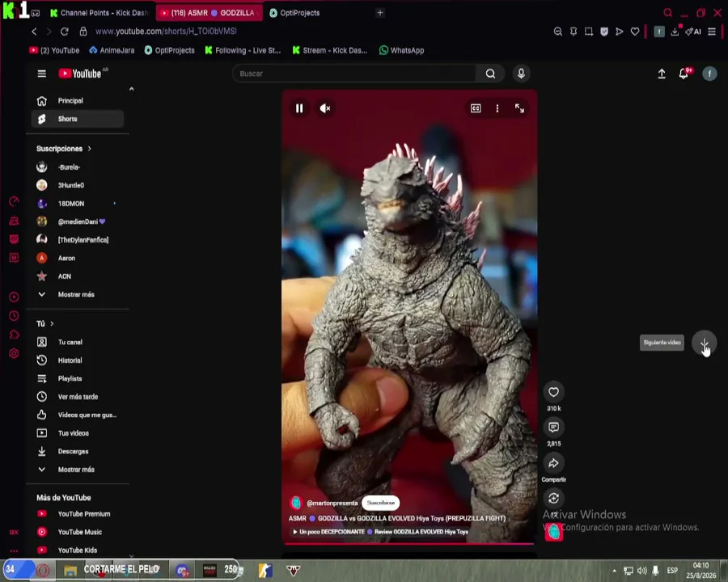
Task: Click the heart bookmark icon in browser toolbar
Action: point(635,32)
